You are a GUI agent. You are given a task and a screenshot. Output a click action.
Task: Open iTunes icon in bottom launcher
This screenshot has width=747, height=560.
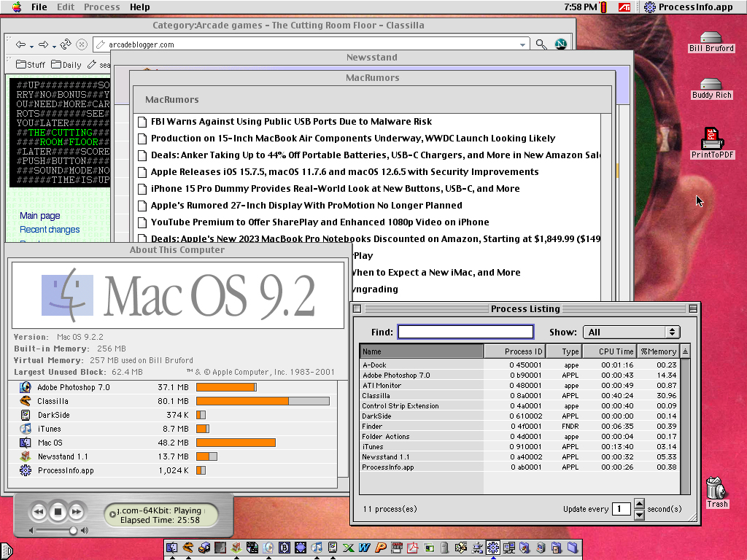click(x=317, y=548)
